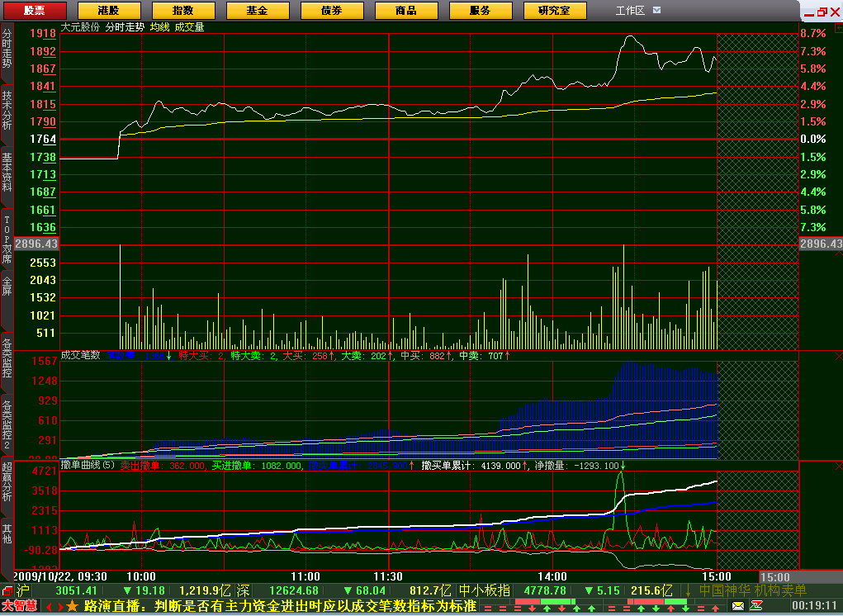The width and height of the screenshot is (843, 616).
Task: Click the 11:30 time axis label
Action: click(388, 576)
